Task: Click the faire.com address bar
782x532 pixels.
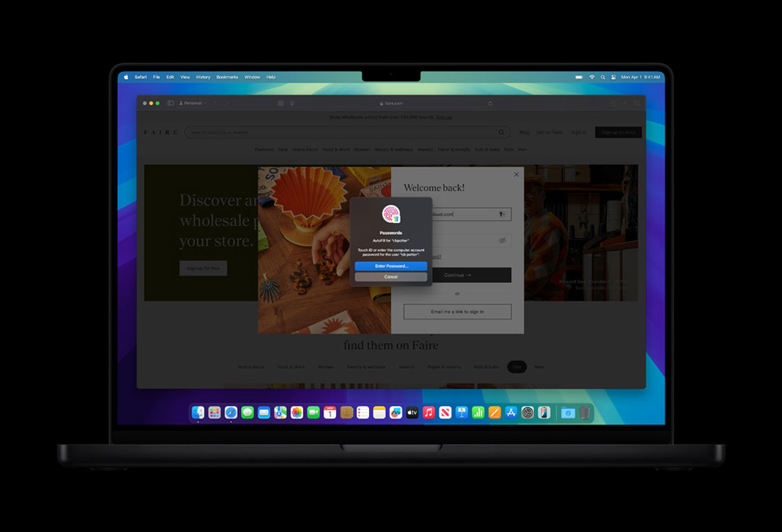Action: [x=395, y=103]
